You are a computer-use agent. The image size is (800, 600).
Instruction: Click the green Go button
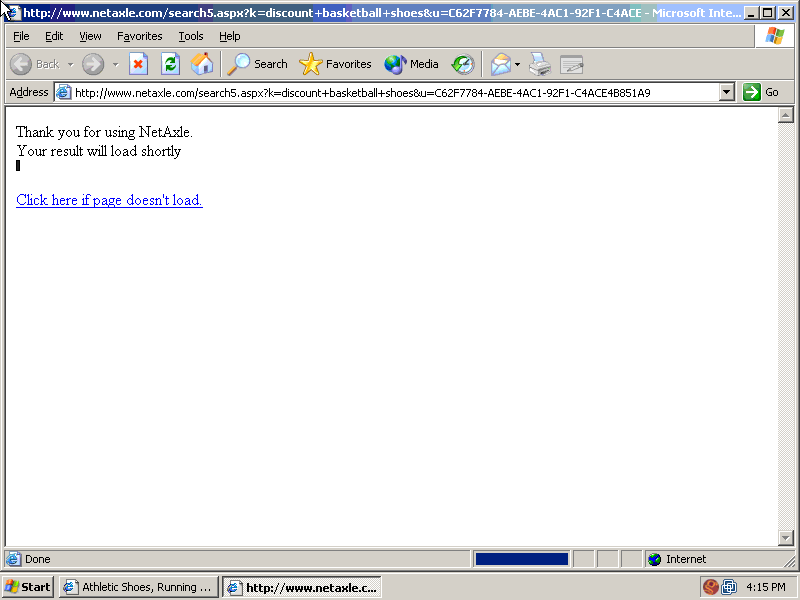tap(761, 92)
